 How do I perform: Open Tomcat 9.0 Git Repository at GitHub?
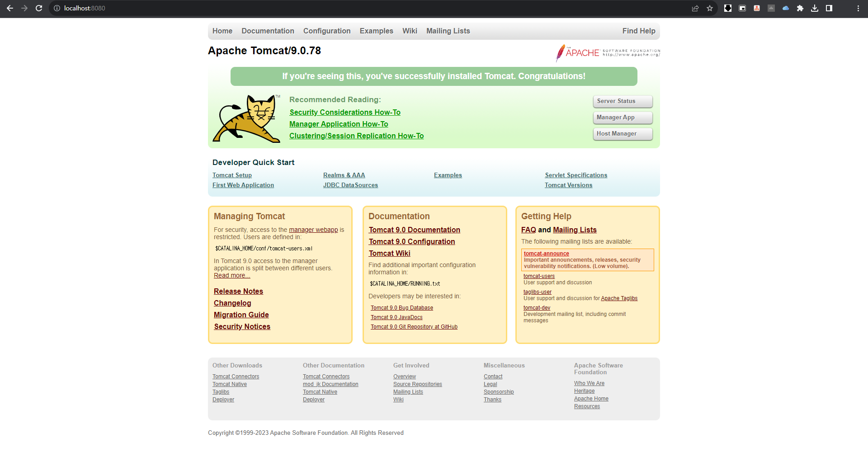pyautogui.click(x=414, y=327)
